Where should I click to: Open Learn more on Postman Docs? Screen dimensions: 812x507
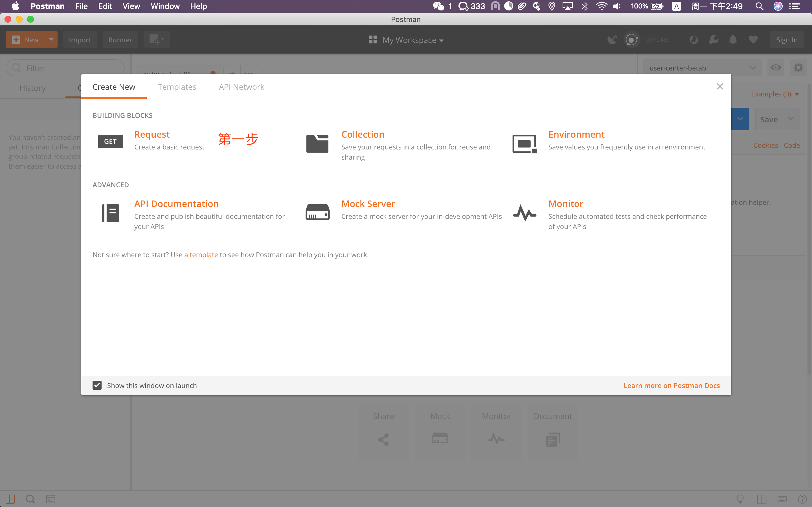pyautogui.click(x=671, y=385)
